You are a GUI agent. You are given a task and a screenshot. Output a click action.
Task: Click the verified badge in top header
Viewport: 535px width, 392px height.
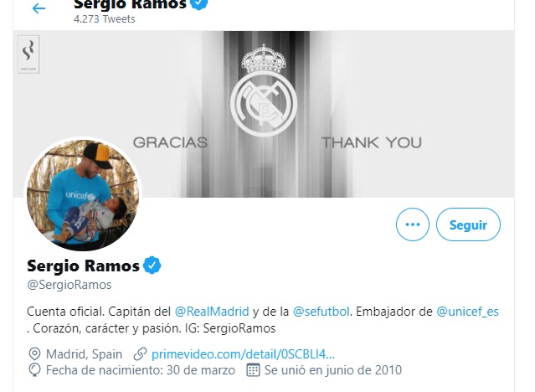[201, 4]
